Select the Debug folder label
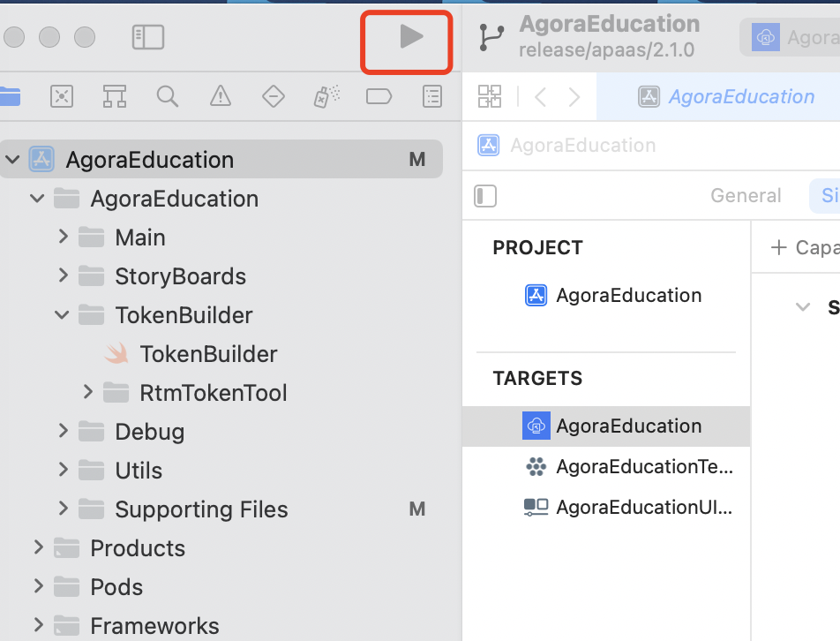This screenshot has height=641, width=840. (150, 432)
